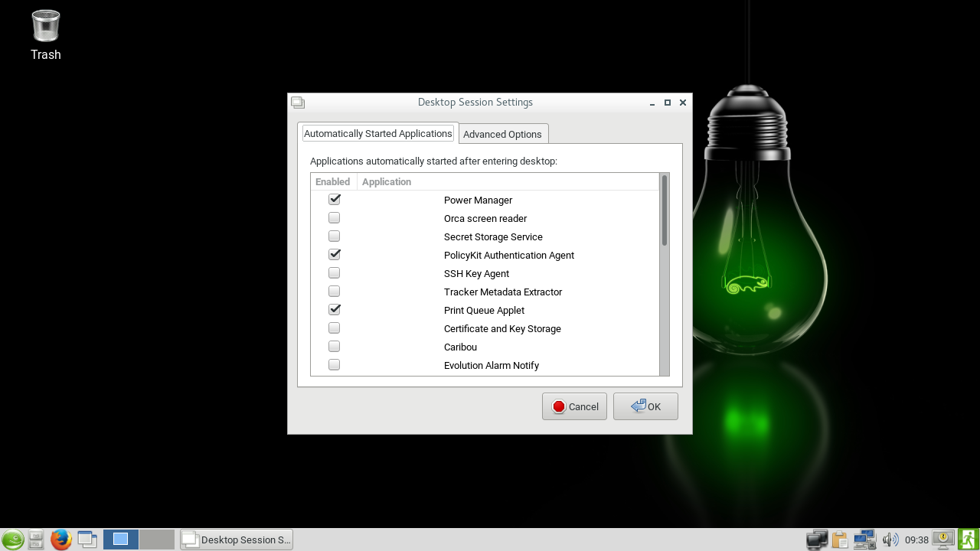Enable SSH Key Agent checkbox
The image size is (980, 551).
coord(335,273)
